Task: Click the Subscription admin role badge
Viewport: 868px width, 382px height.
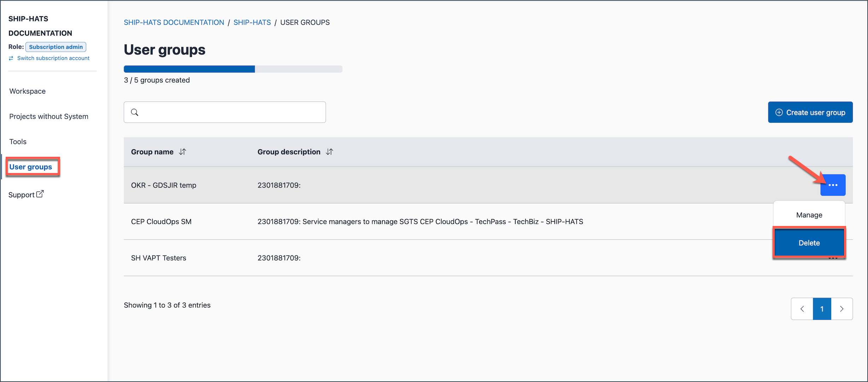Action: point(56,47)
